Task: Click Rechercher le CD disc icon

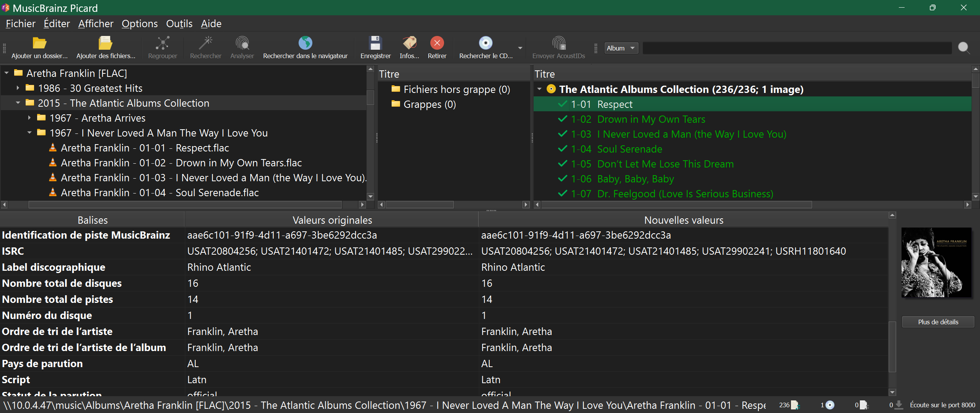Action: (485, 43)
